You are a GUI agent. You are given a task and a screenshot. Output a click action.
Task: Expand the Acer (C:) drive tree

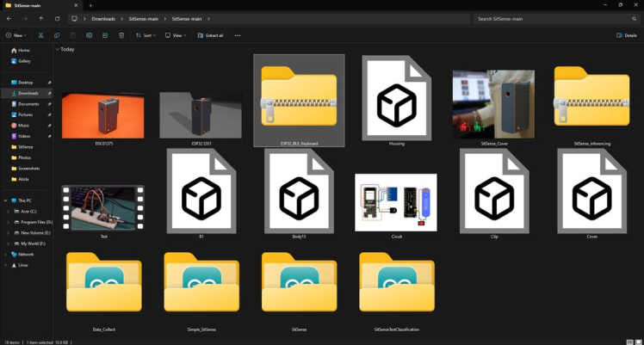[x=7, y=211]
